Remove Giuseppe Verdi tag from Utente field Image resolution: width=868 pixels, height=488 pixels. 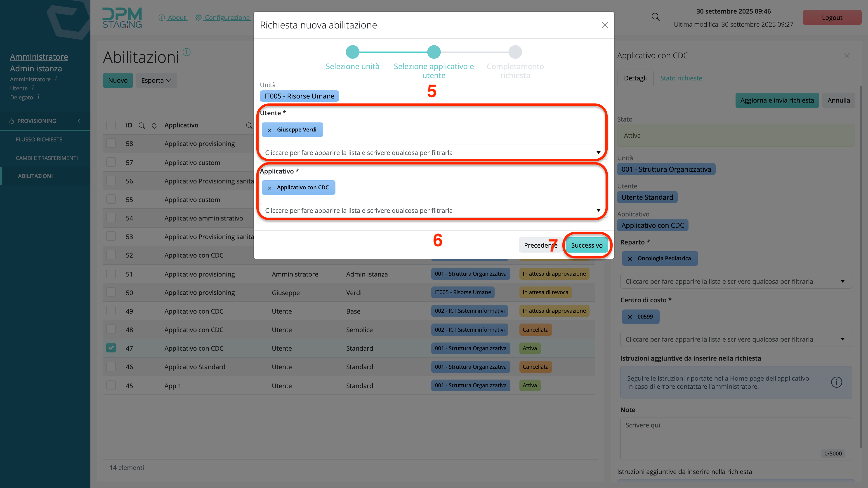click(x=269, y=130)
